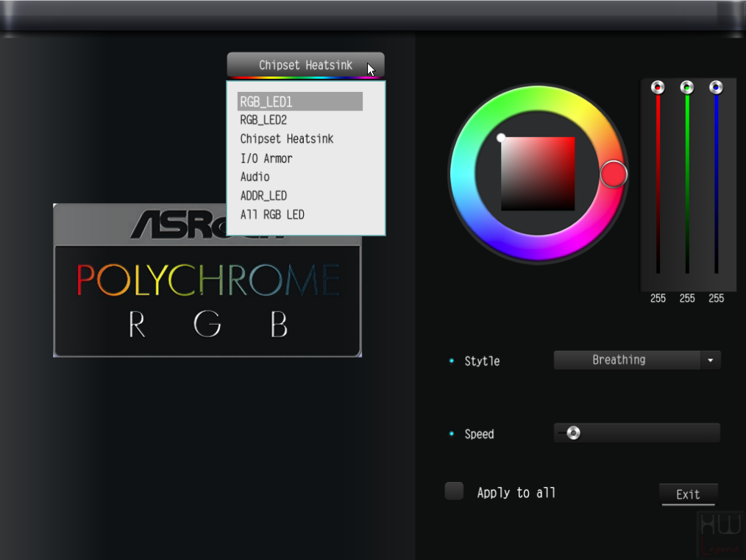Screen dimensions: 746x560
Task: Click the Exit button
Action: pos(688,495)
